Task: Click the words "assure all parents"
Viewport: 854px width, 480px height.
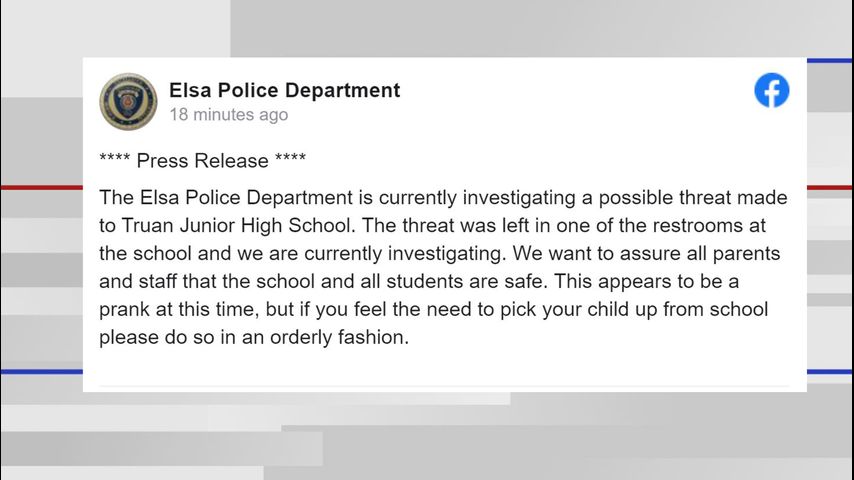Action: (706, 254)
